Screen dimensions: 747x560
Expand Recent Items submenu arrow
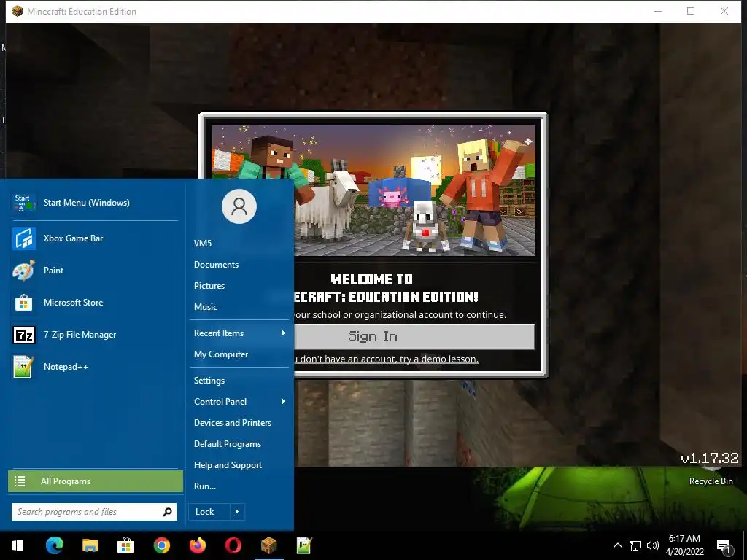pyautogui.click(x=284, y=333)
